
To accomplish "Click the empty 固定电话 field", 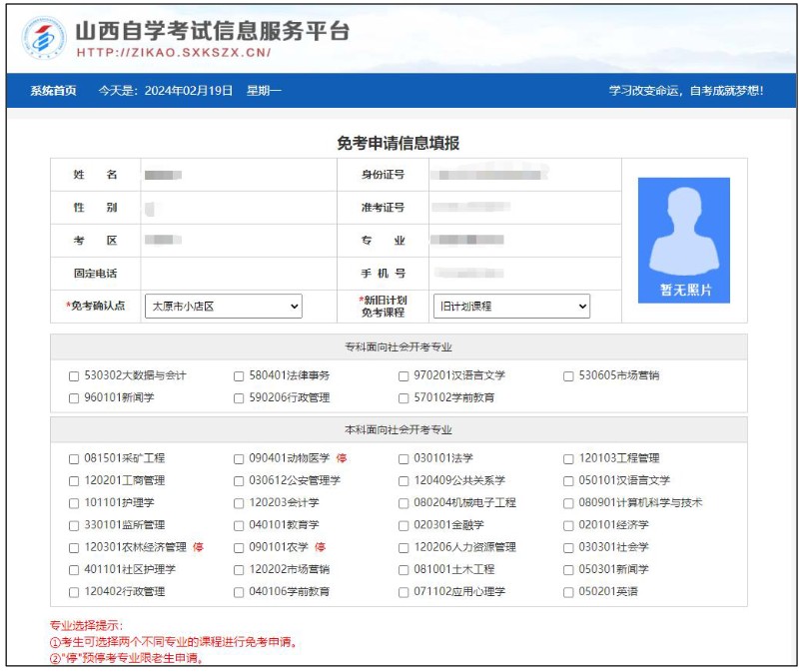I will click(239, 274).
